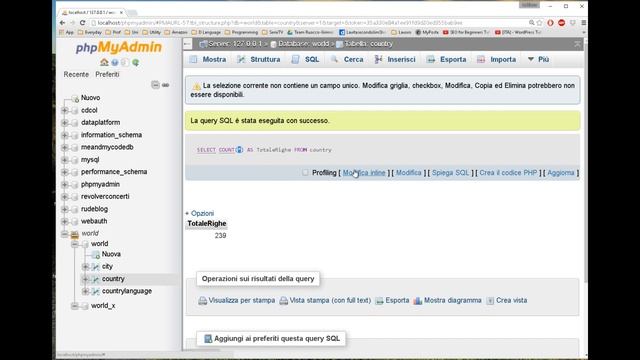640x360 pixels.
Task: Open the Più dropdown menu
Action: click(x=538, y=60)
